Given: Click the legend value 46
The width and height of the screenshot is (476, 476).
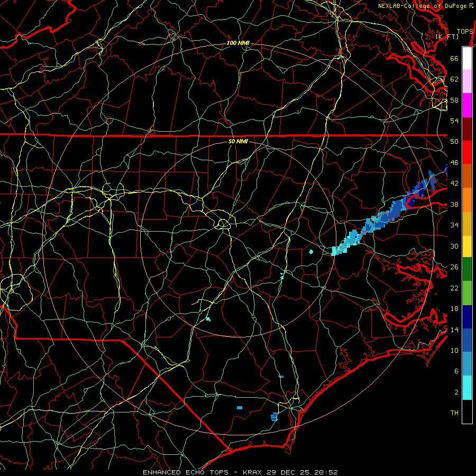Looking at the screenshot, I should coord(454,163).
